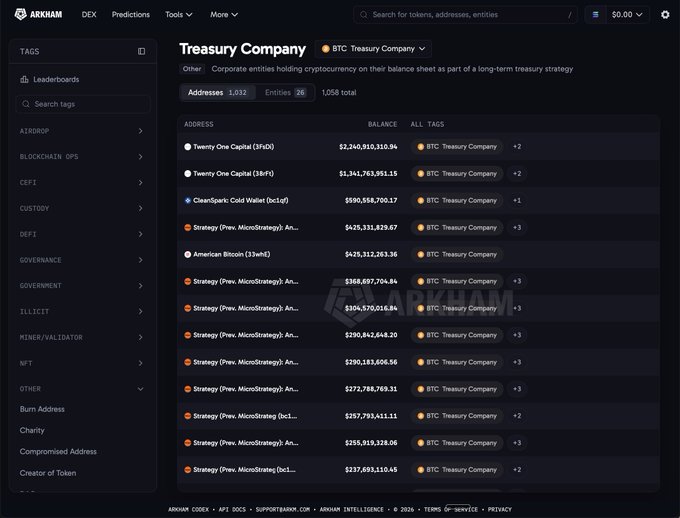Click the $272,788,769.31 balance value

pyautogui.click(x=371, y=389)
